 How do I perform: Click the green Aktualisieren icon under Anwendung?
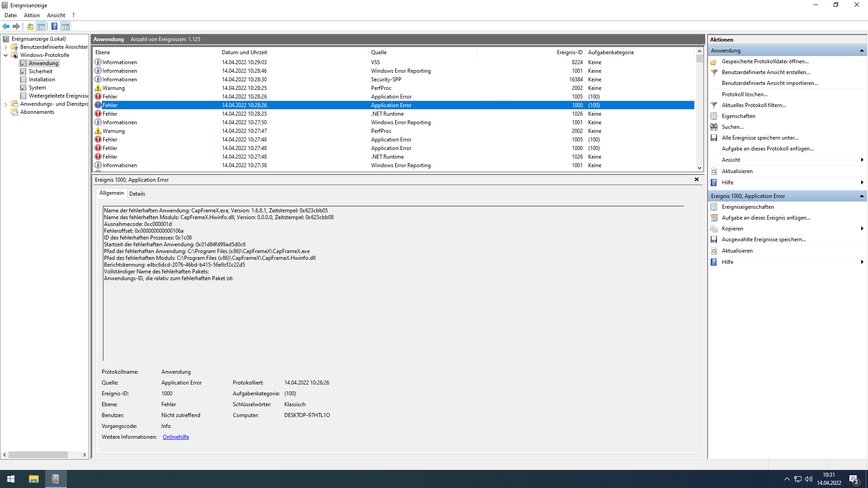pos(714,171)
